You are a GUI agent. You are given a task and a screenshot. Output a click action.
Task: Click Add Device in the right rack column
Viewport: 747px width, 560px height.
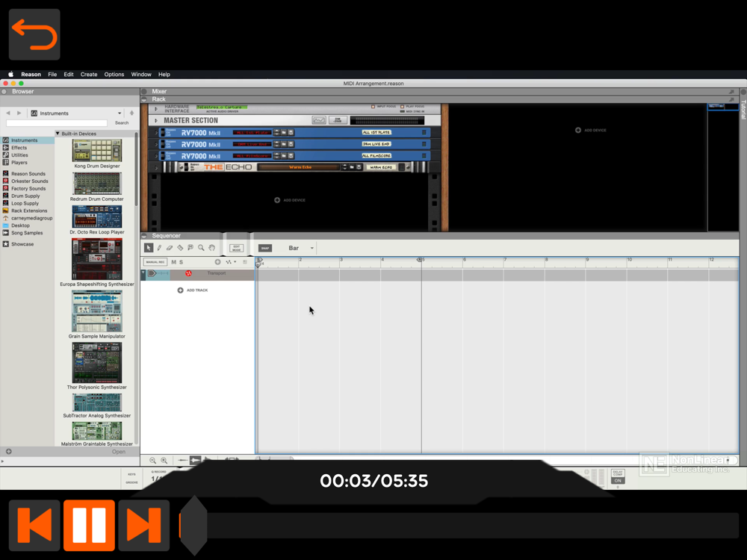[x=591, y=130]
